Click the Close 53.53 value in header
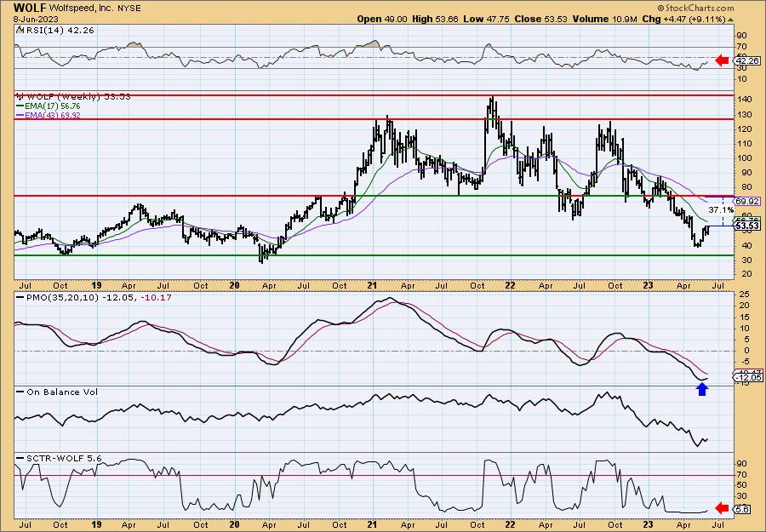This screenshot has width=766, height=532. 540,19
